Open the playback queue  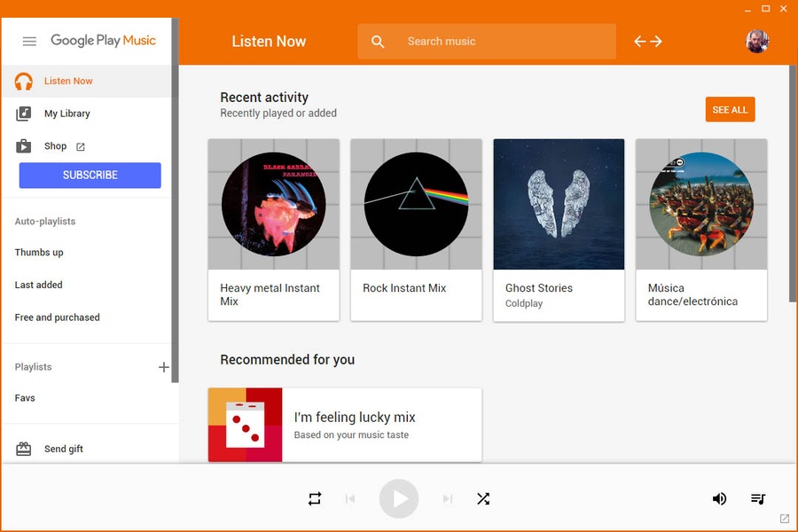pos(758,498)
